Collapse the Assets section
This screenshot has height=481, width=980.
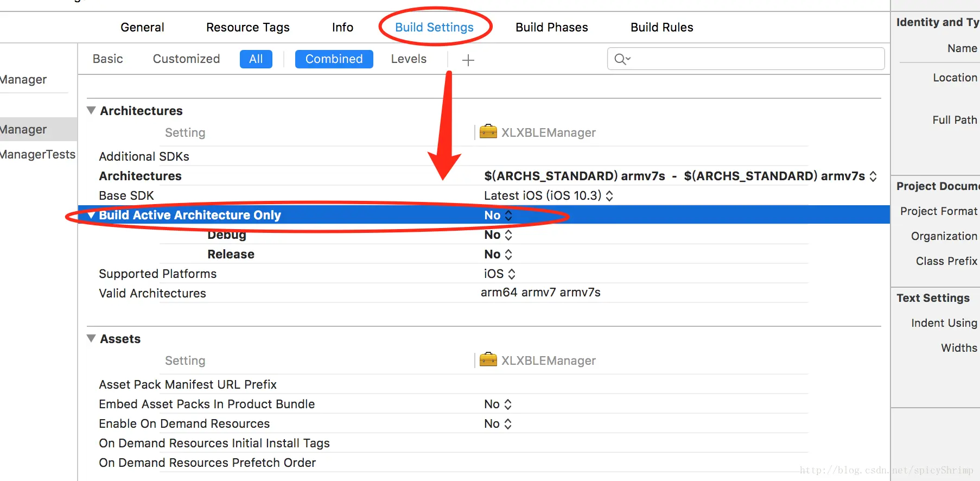91,338
